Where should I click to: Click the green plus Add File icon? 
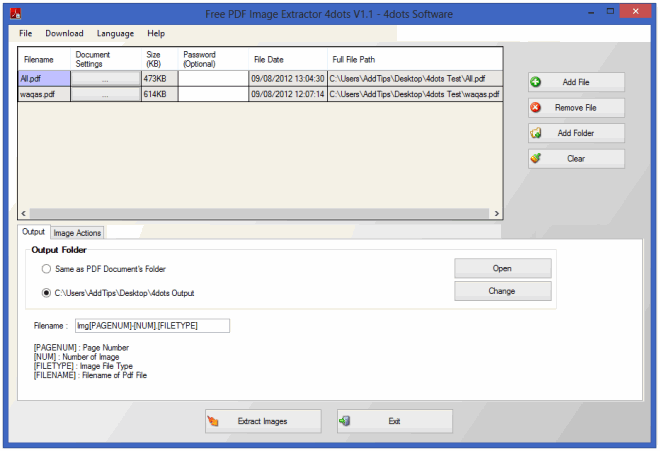(x=536, y=82)
